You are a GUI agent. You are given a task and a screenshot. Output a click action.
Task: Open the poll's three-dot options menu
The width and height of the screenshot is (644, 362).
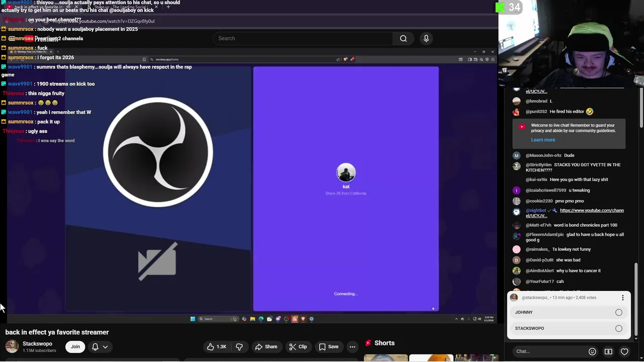click(622, 298)
